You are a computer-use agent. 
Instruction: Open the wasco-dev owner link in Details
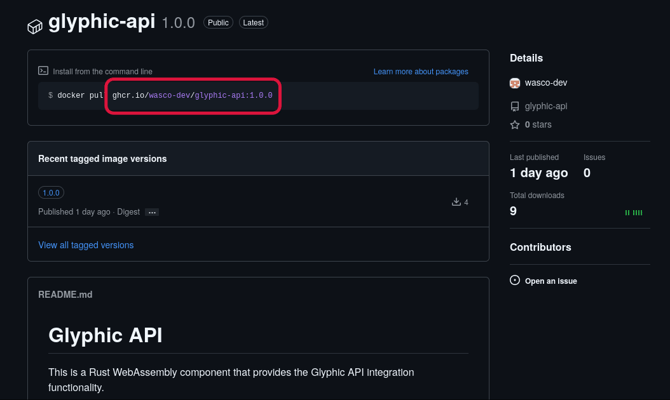tap(546, 84)
